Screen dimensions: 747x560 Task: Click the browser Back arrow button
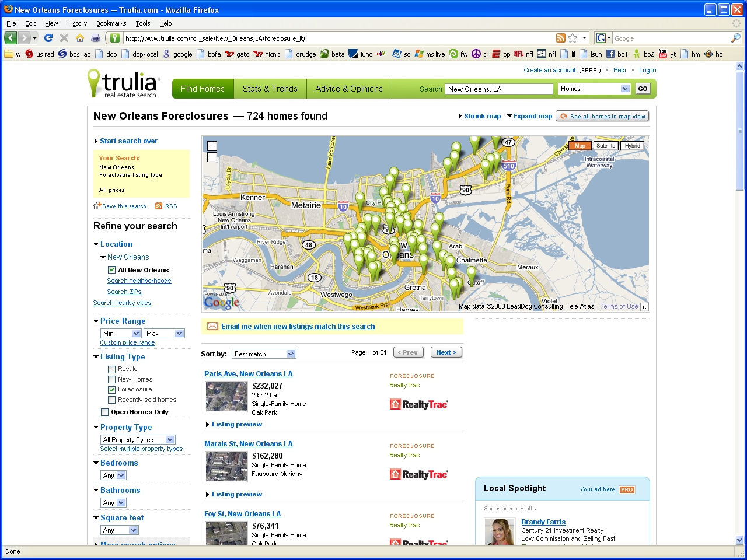point(11,38)
